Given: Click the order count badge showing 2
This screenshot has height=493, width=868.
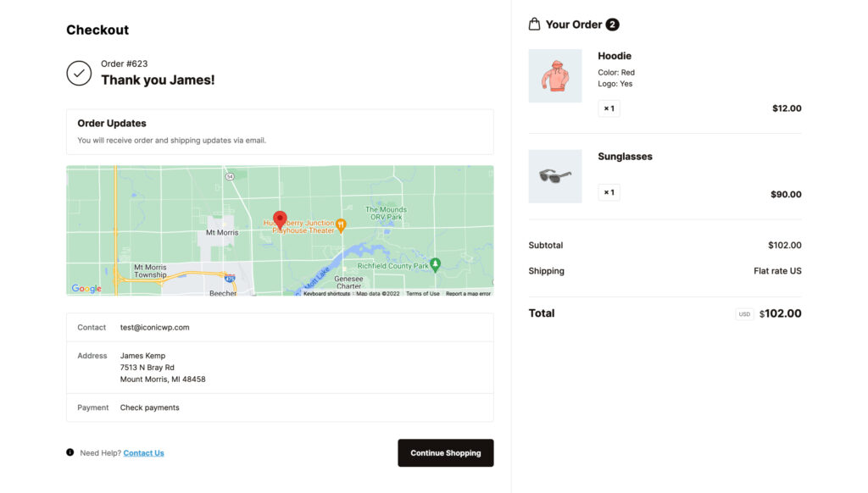Looking at the screenshot, I should point(612,24).
